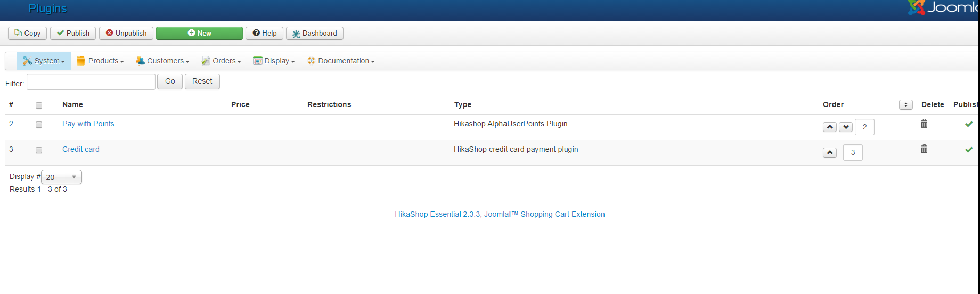Screen dimensions: 980x294
Task: Open the Display menu
Action: tap(274, 61)
